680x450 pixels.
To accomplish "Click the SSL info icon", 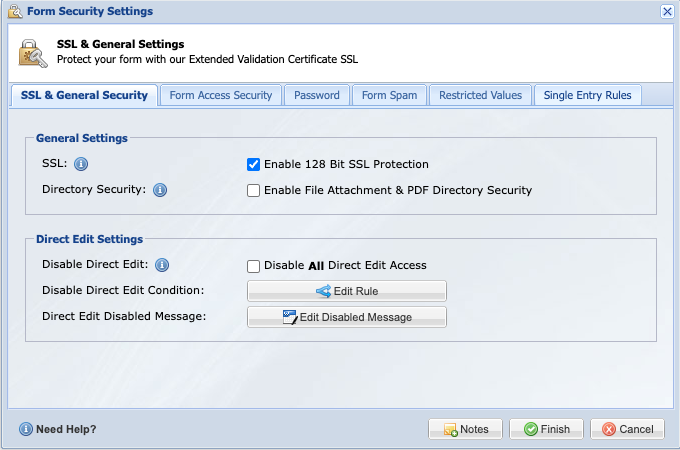I will pyautogui.click(x=81, y=164).
